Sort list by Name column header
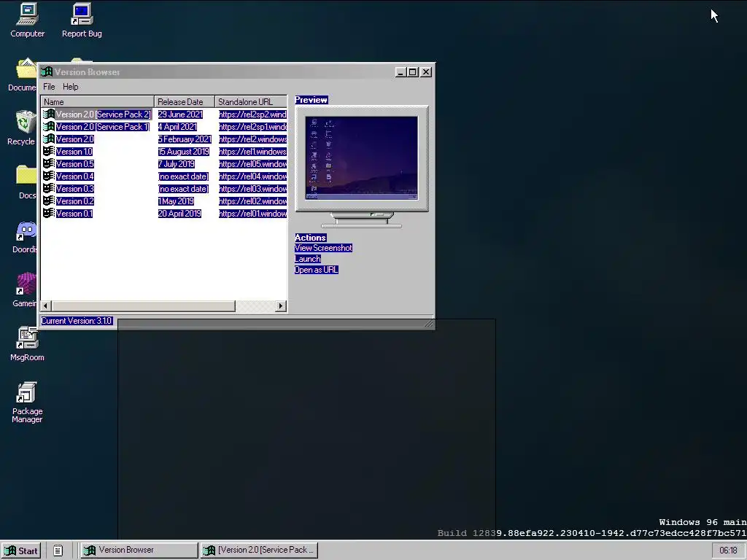This screenshot has height=560, width=747. [x=97, y=102]
